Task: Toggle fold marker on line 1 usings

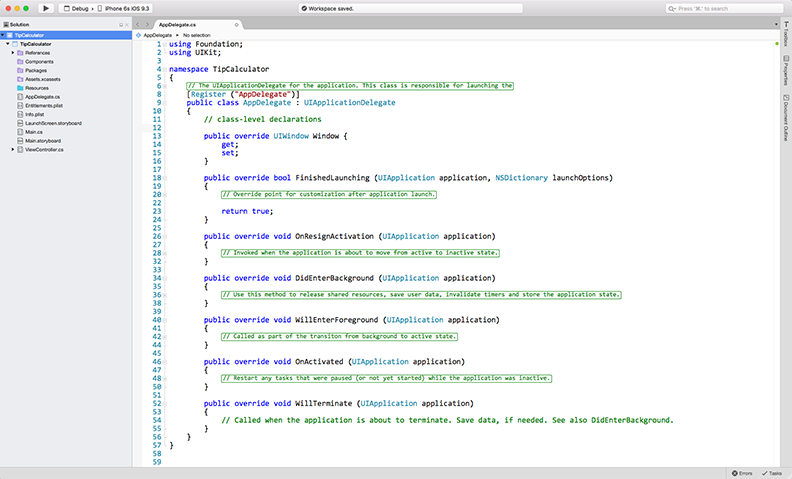Action: [x=165, y=44]
